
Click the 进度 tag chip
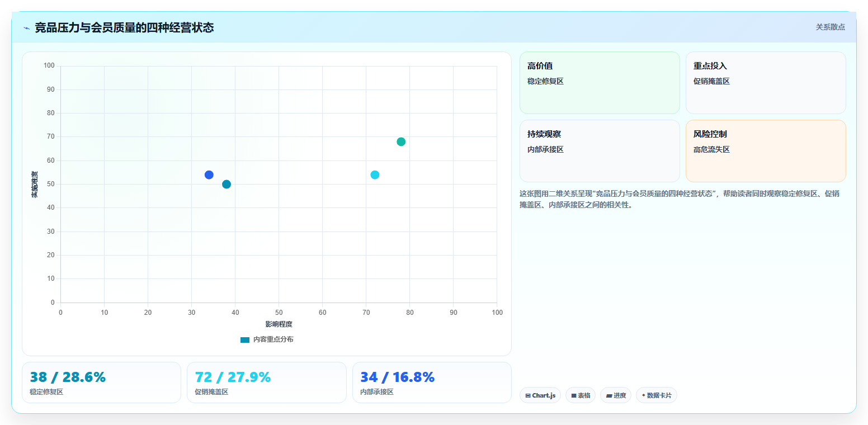click(x=616, y=395)
